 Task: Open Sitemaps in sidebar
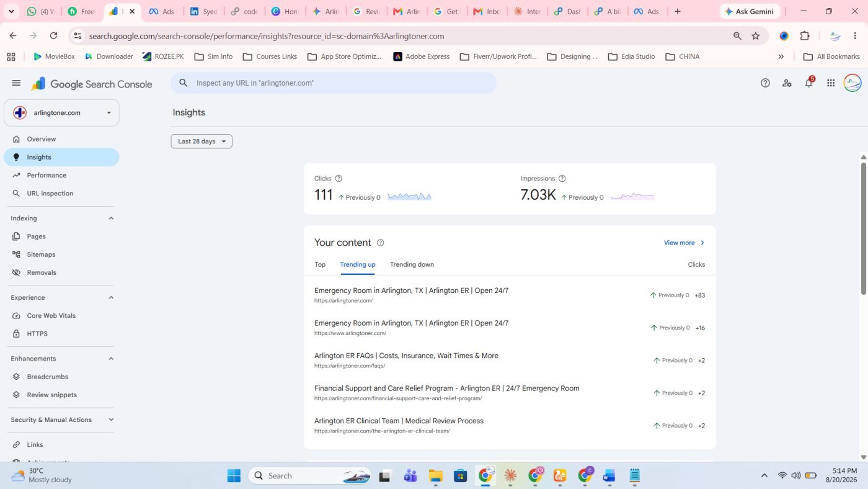click(x=61, y=254)
